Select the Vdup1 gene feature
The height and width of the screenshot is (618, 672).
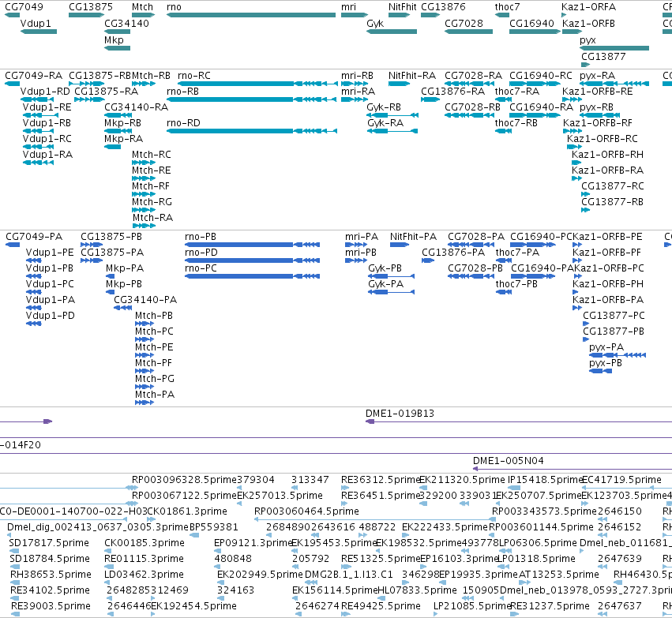pyautogui.click(x=39, y=32)
